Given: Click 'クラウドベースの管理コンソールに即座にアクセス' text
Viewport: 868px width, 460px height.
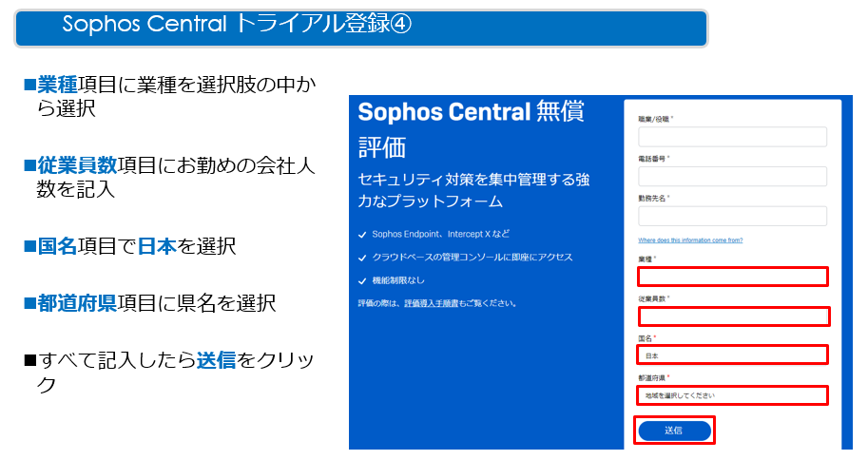Looking at the screenshot, I should pyautogui.click(x=473, y=258).
